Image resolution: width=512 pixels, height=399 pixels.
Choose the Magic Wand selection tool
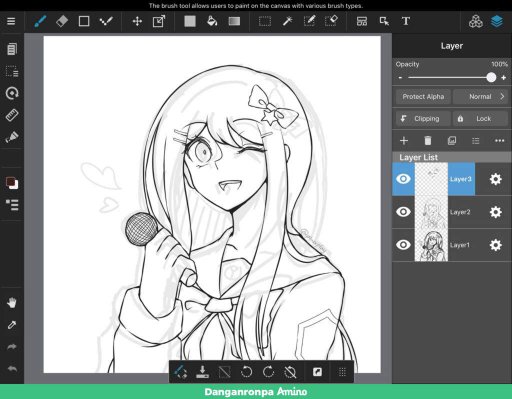[x=287, y=22]
